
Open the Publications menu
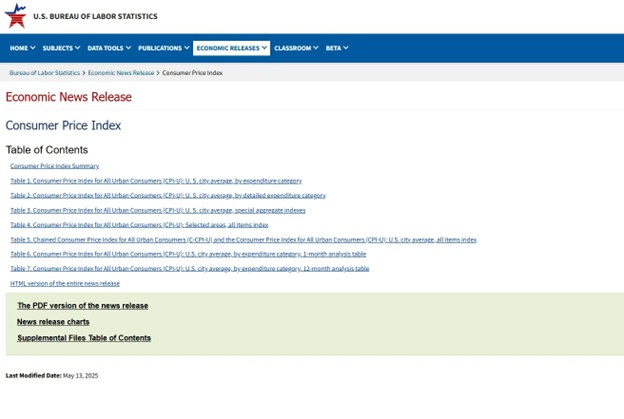pyautogui.click(x=164, y=48)
